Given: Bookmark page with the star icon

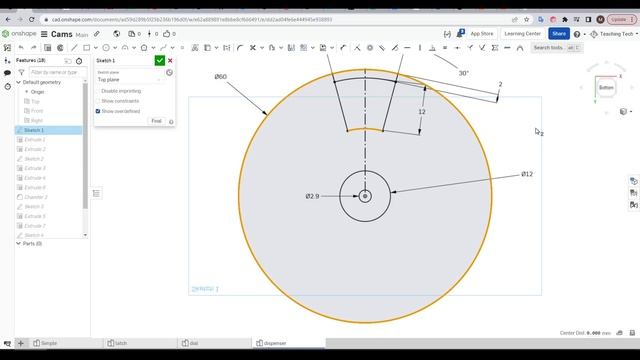Looking at the screenshot, I should coord(527,19).
